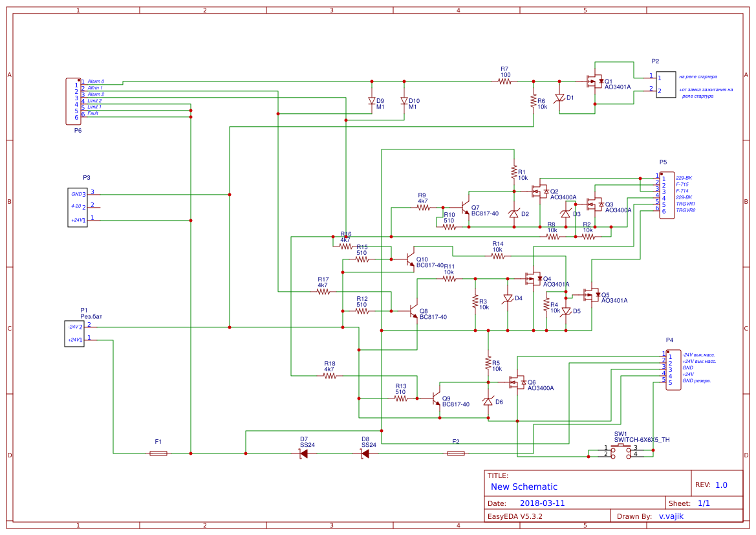Viewport: 756px width, 535px height.
Task: Select the D8 SS24 diode symbol
Action: 365,453
